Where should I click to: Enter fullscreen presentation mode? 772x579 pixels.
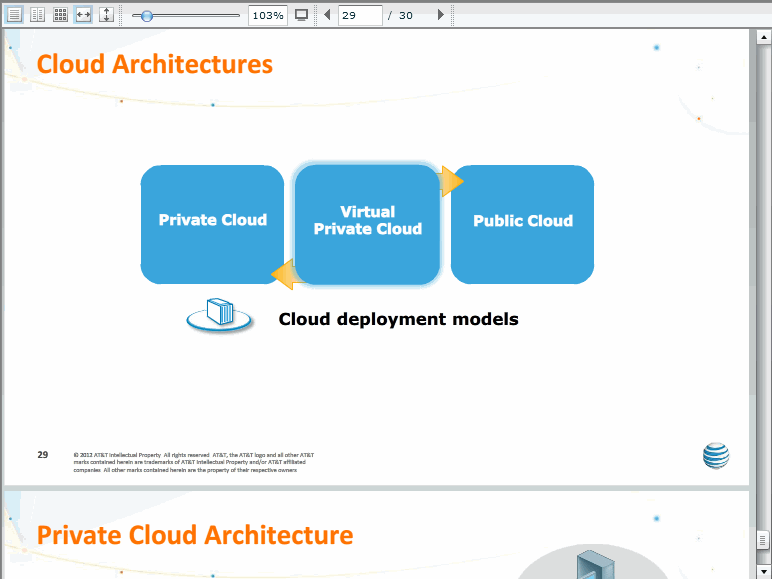pyautogui.click(x=301, y=15)
